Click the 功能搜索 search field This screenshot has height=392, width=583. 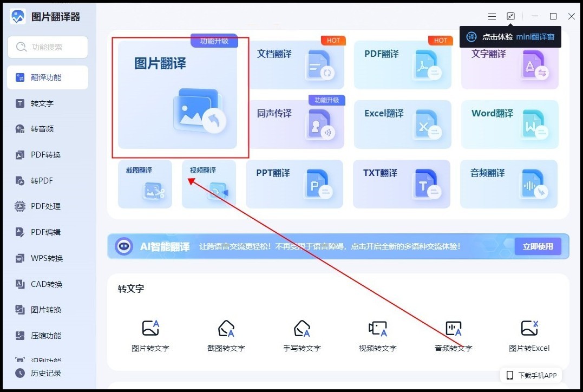48,47
